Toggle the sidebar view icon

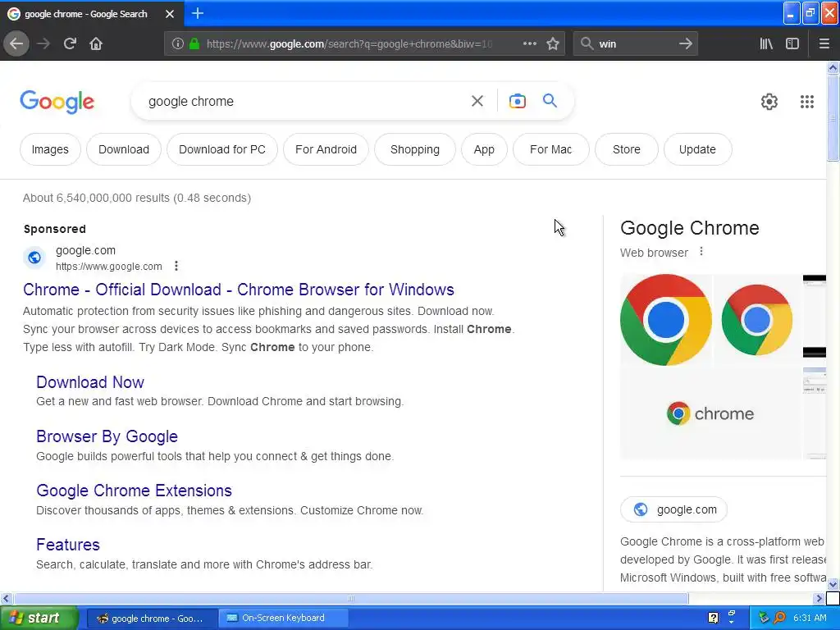[x=792, y=44]
